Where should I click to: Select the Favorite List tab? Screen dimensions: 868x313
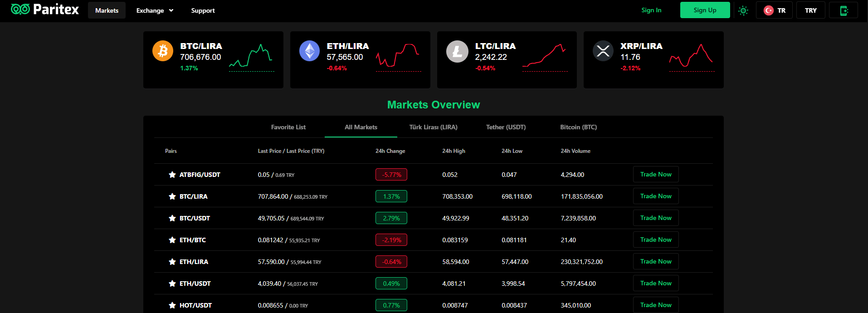288,127
